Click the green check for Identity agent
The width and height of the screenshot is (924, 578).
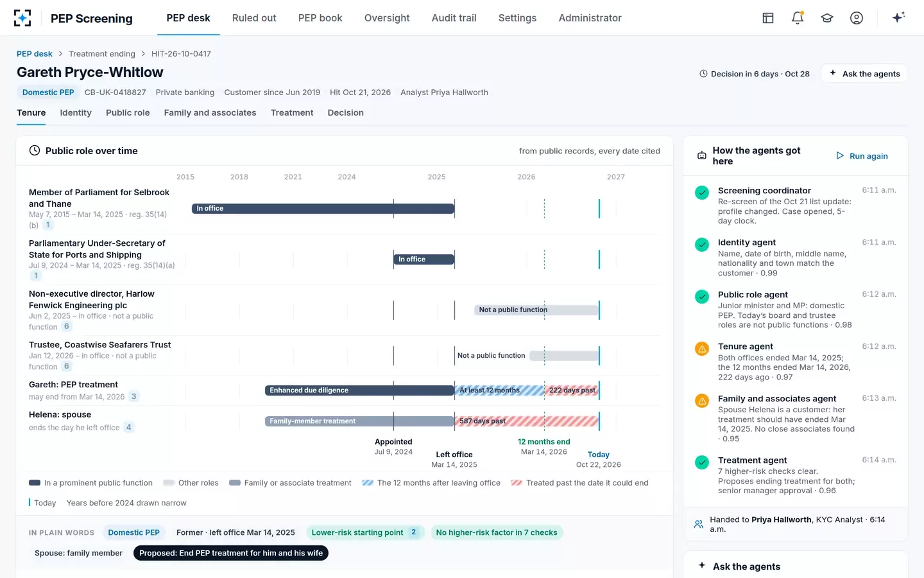coord(702,244)
